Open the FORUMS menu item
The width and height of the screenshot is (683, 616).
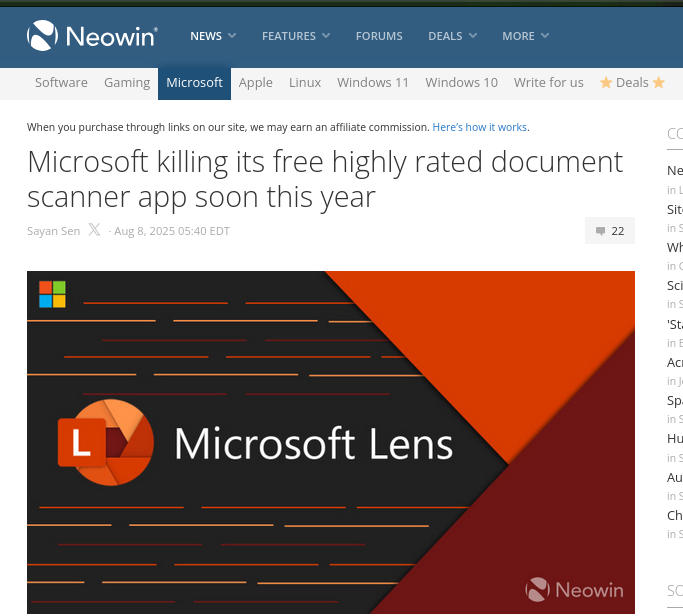(x=379, y=36)
